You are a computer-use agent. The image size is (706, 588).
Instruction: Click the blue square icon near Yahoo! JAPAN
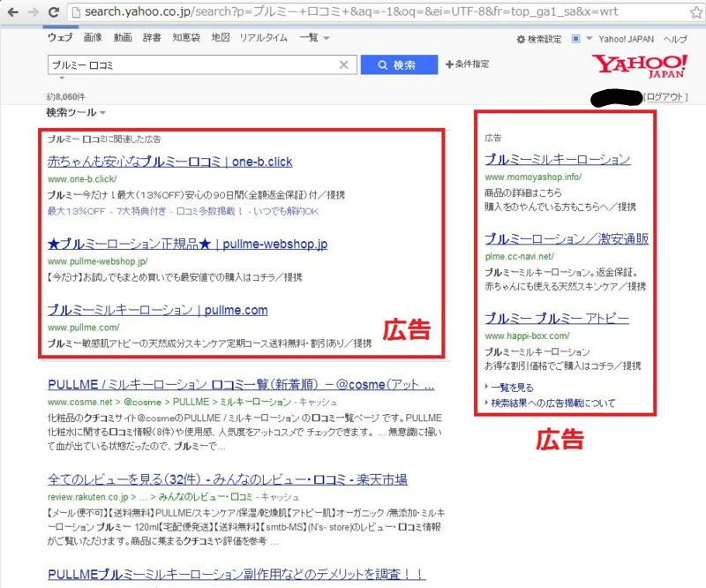coord(575,39)
